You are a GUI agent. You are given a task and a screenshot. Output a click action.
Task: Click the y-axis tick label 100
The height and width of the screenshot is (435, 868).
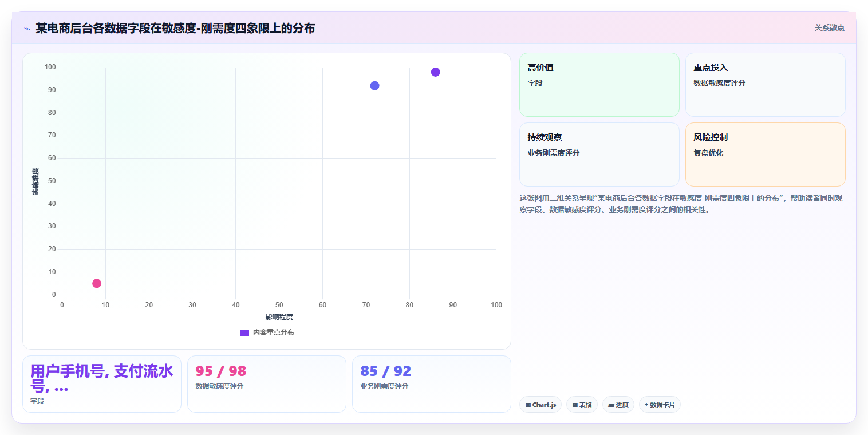50,68
